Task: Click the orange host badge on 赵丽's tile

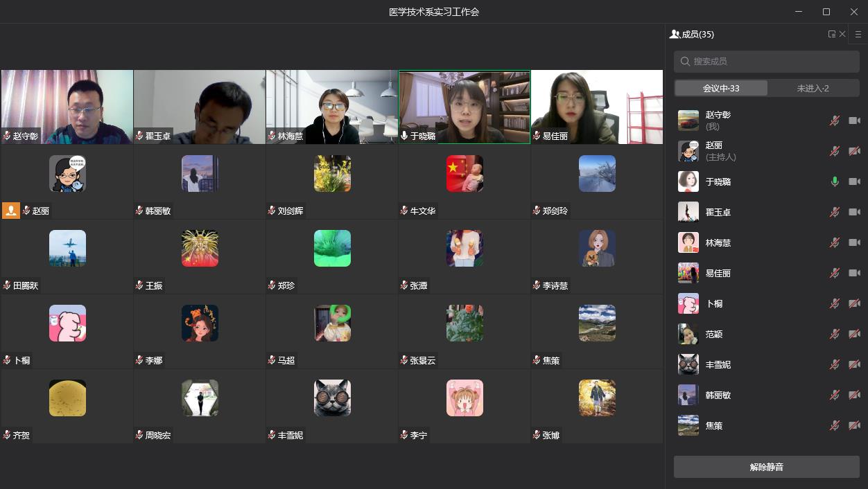Action: pyautogui.click(x=11, y=211)
